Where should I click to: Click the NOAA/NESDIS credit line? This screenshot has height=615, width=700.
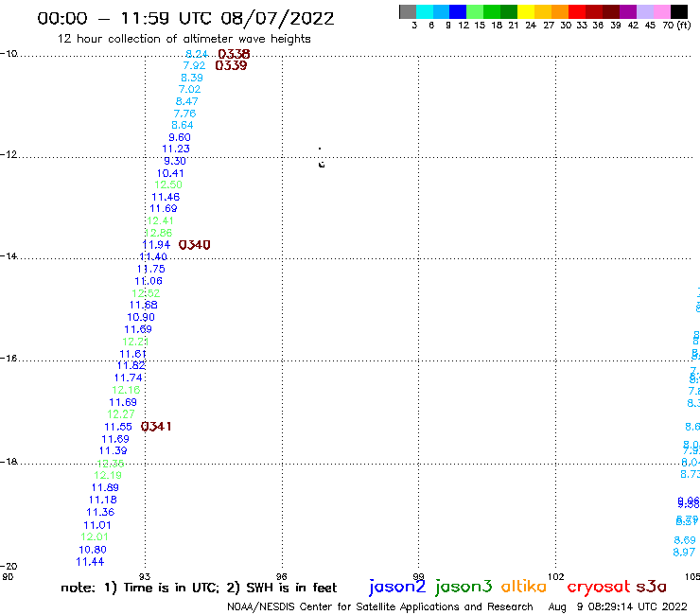[380, 607]
